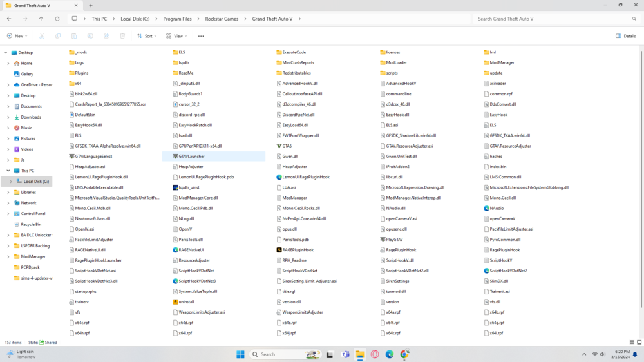
Task: Add a new File Explorer tab
Action: point(91,6)
